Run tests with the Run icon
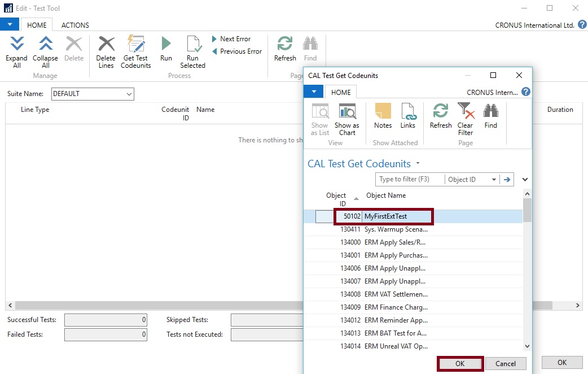 click(x=166, y=45)
